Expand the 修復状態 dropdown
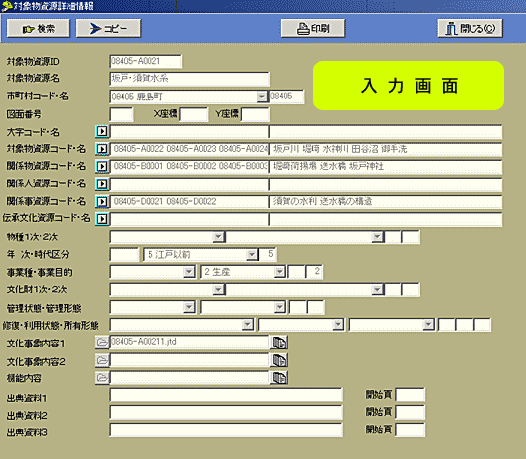This screenshot has width=526, height=459. point(248,324)
